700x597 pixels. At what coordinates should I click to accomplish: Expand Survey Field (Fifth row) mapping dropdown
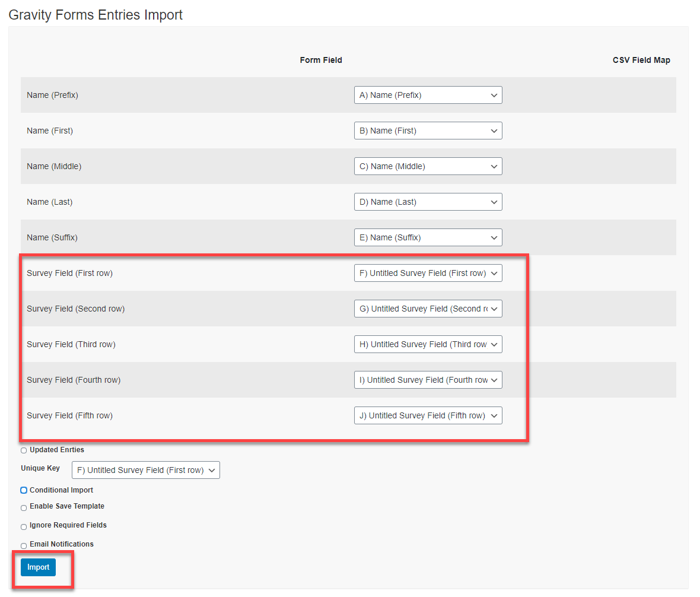[428, 415]
